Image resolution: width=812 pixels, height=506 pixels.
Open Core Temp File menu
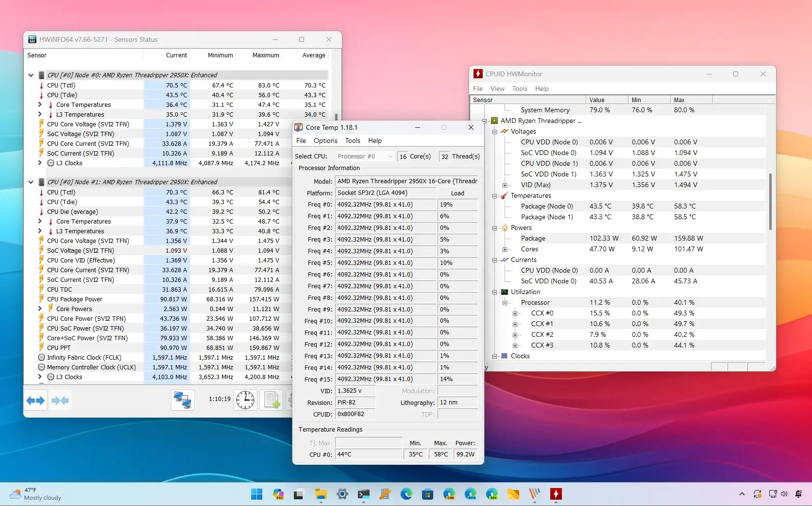click(x=301, y=140)
